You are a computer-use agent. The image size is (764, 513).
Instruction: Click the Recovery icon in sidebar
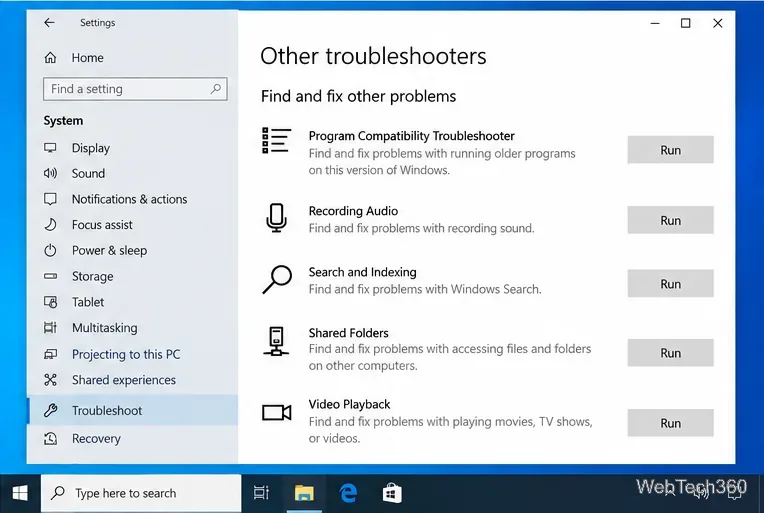(50, 438)
